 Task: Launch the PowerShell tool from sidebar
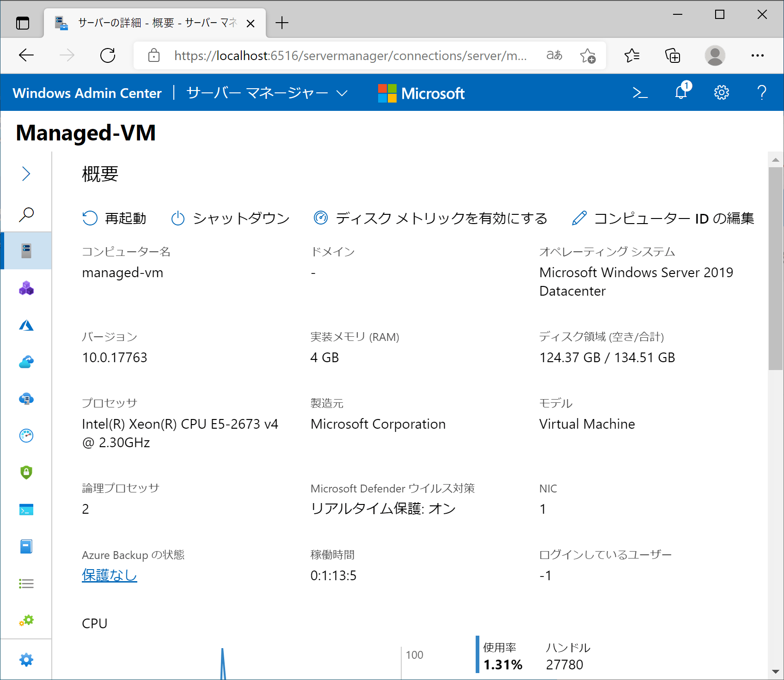[26, 510]
